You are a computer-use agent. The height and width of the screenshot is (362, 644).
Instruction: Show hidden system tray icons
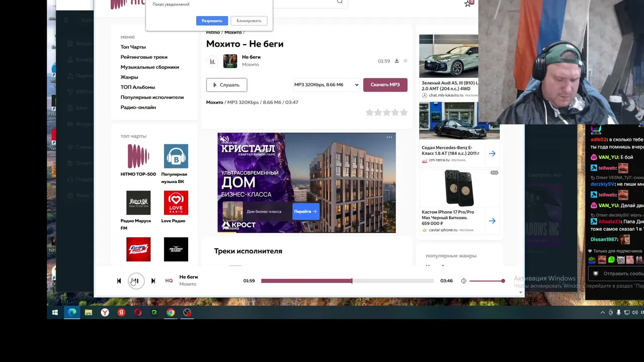coord(603,313)
